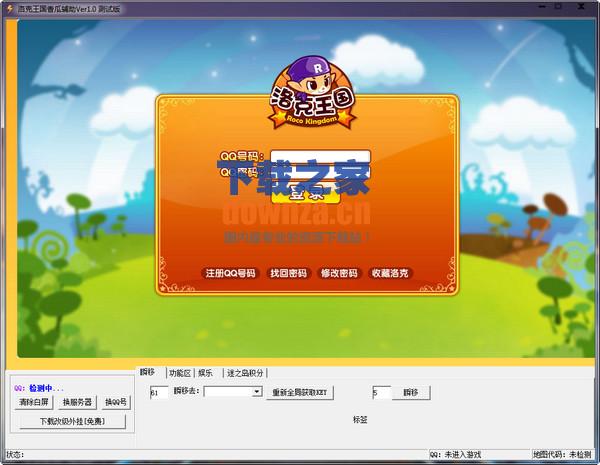
Task: Open the 娱乐 tab
Action: click(x=207, y=373)
